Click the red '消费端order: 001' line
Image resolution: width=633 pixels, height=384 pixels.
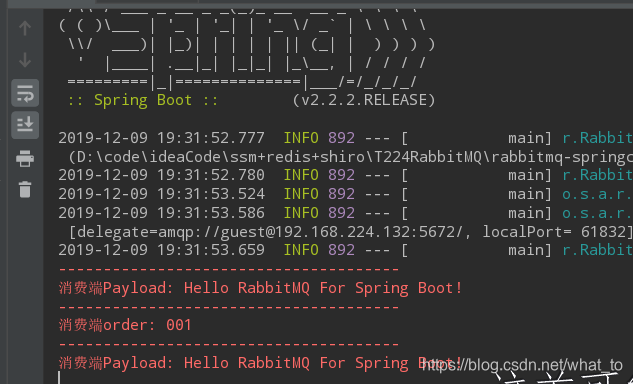125,325
